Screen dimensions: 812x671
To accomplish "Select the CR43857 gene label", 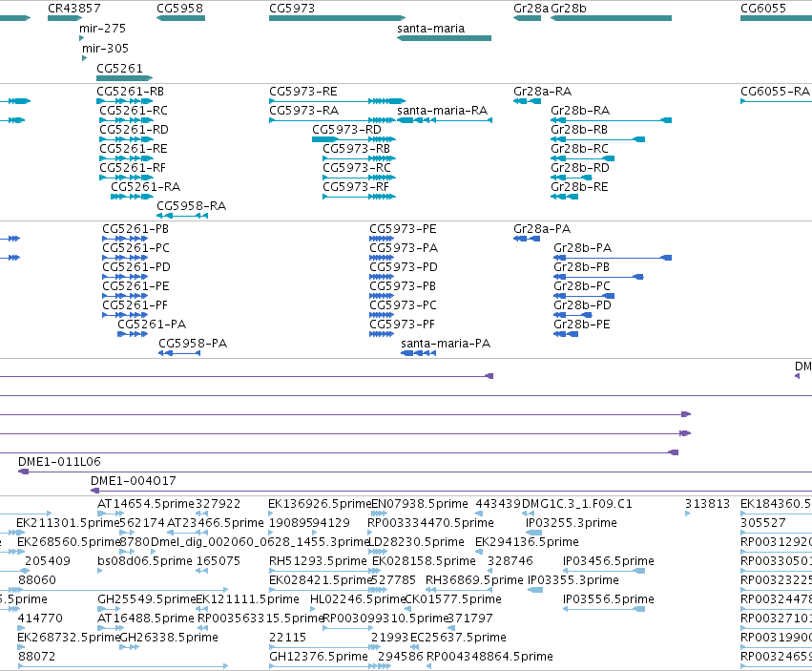I will [x=74, y=9].
